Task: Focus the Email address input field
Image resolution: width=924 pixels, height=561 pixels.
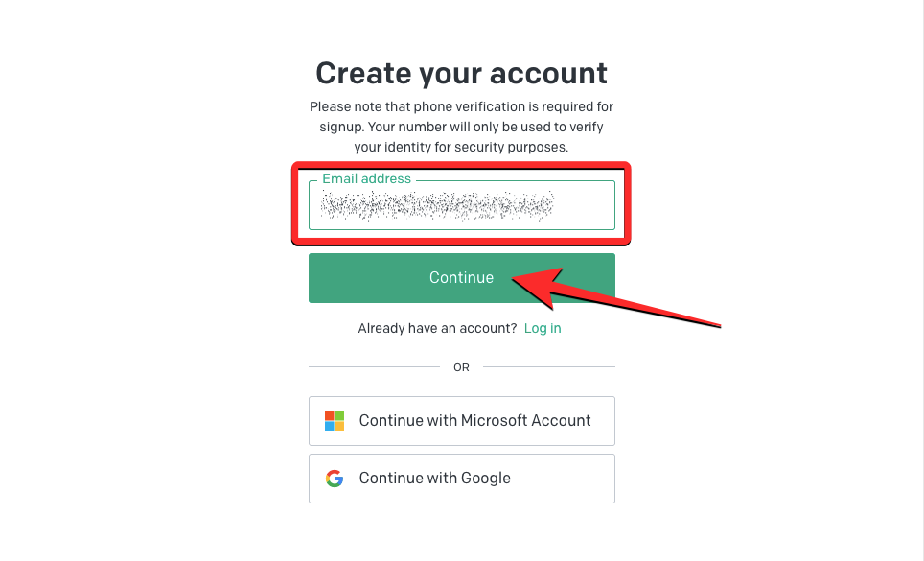Action: click(x=585, y=205)
